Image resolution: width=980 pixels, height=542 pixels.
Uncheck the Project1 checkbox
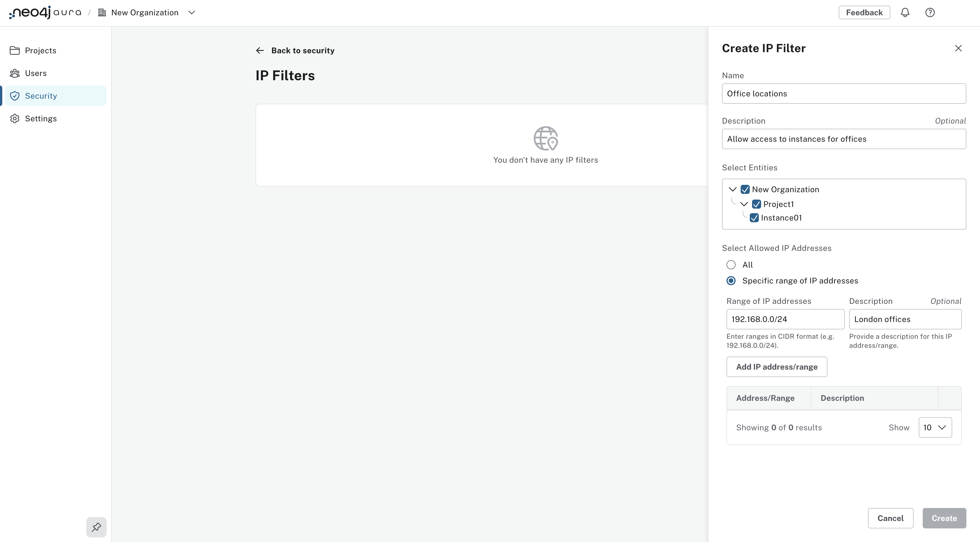click(756, 204)
